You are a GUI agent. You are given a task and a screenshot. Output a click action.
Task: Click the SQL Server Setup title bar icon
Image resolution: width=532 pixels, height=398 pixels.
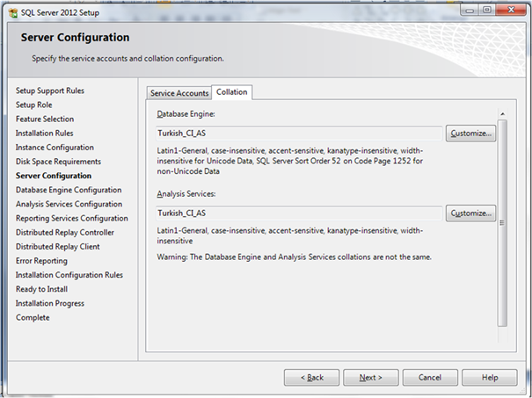tap(13, 13)
